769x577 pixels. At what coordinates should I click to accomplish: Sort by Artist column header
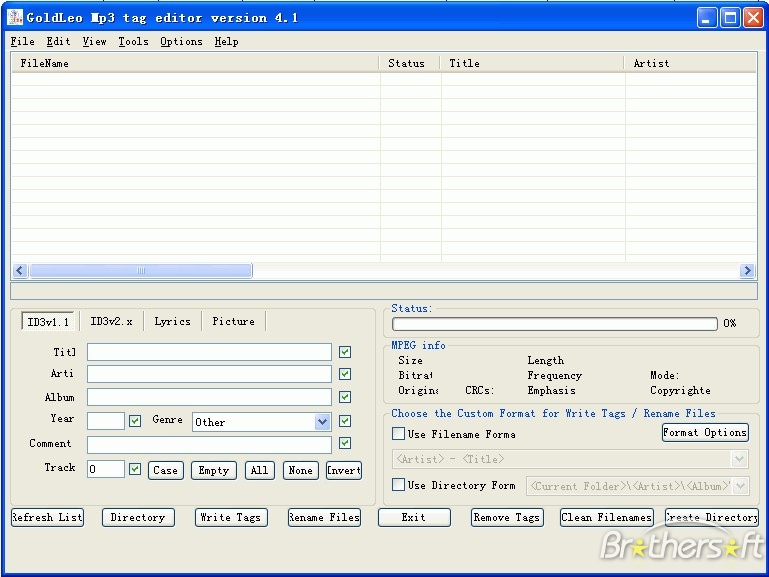[x=691, y=63]
